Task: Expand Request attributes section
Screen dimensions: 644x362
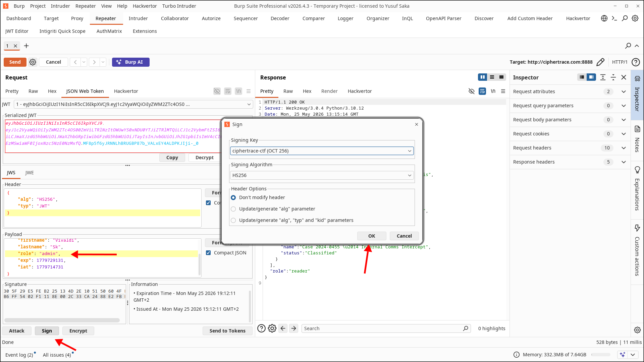Action: click(x=624, y=92)
